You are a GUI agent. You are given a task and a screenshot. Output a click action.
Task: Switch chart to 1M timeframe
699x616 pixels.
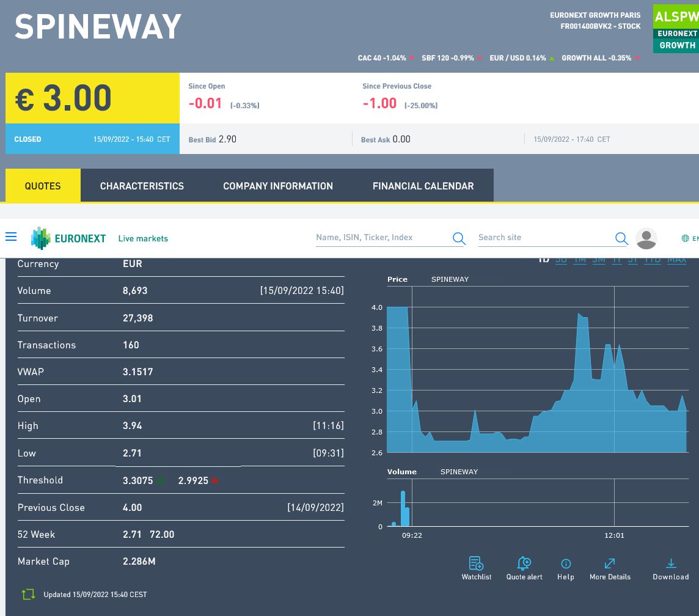click(579, 259)
